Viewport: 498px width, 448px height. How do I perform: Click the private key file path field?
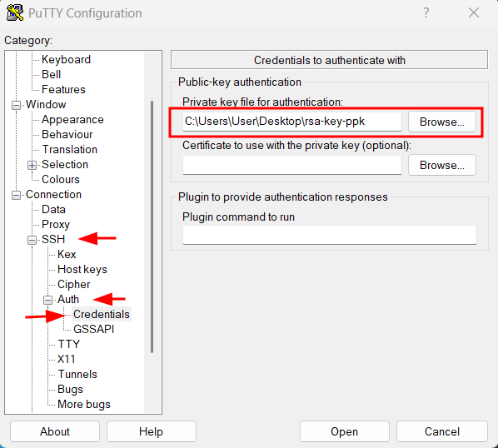(291, 122)
